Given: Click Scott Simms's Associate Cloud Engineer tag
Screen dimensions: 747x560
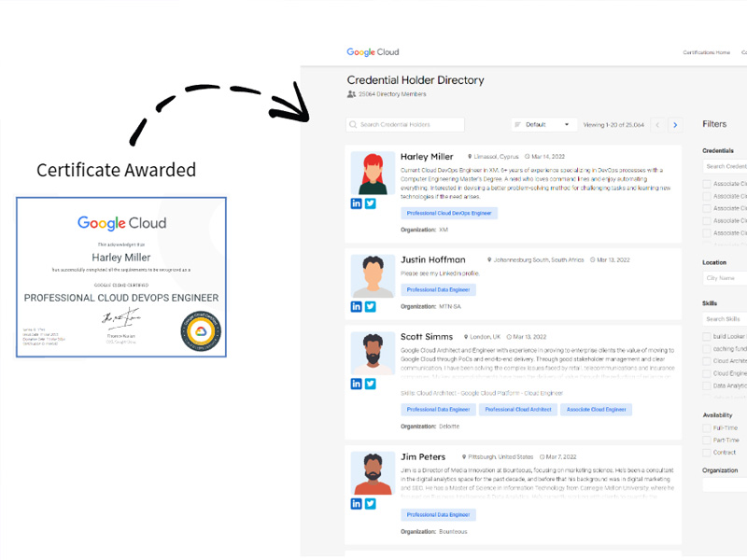Looking at the screenshot, I should (596, 410).
